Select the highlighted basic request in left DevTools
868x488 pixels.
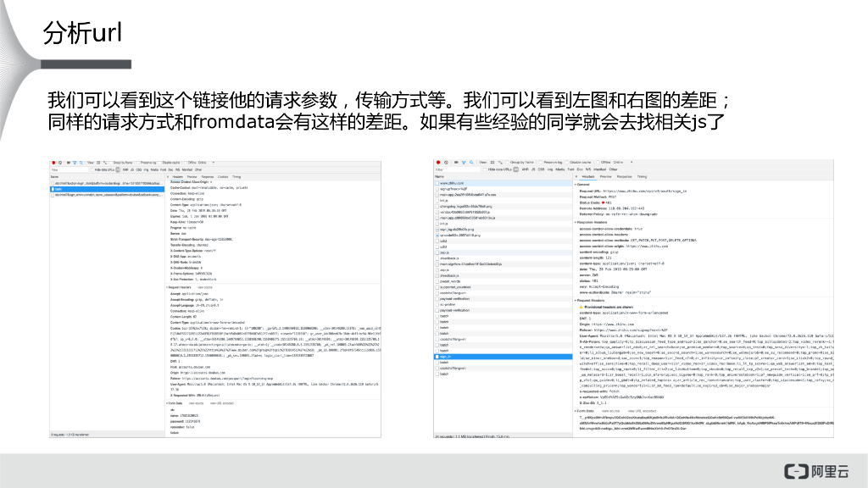[107, 189]
